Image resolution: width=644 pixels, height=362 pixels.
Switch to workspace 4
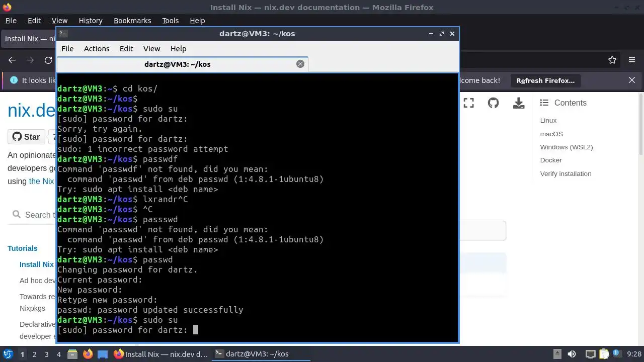[x=58, y=354]
